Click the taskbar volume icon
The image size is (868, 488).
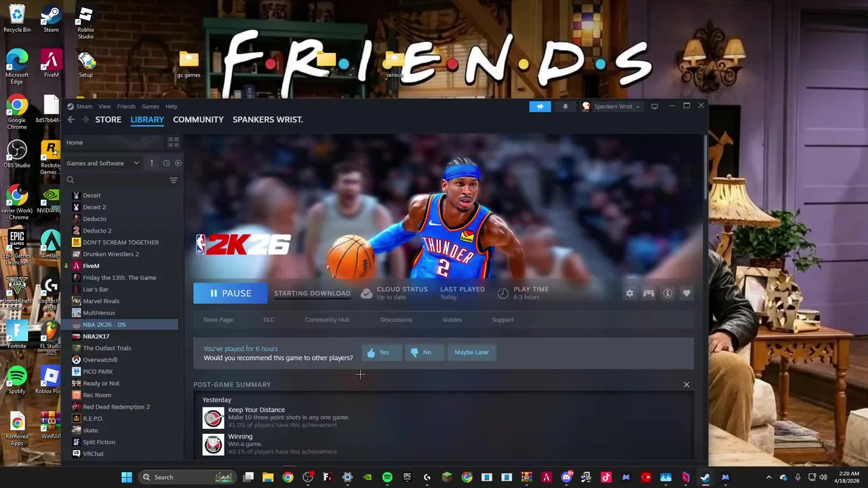[823, 477]
